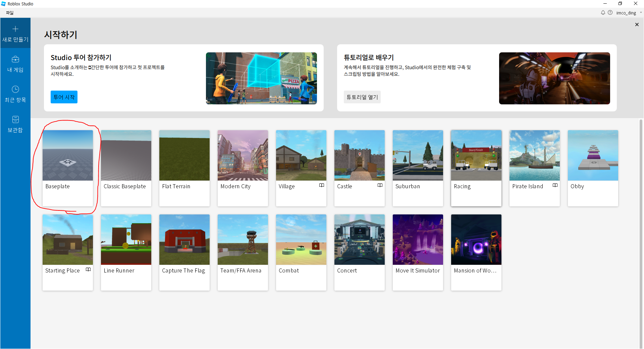
Task: Open Pirate Island tutorial book icon
Action: [x=555, y=185]
